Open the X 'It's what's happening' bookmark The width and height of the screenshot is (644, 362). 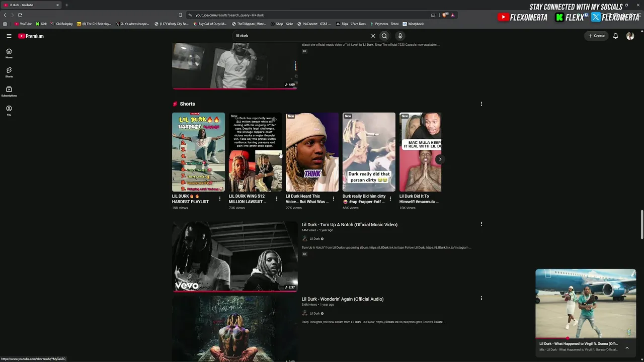tap(132, 24)
